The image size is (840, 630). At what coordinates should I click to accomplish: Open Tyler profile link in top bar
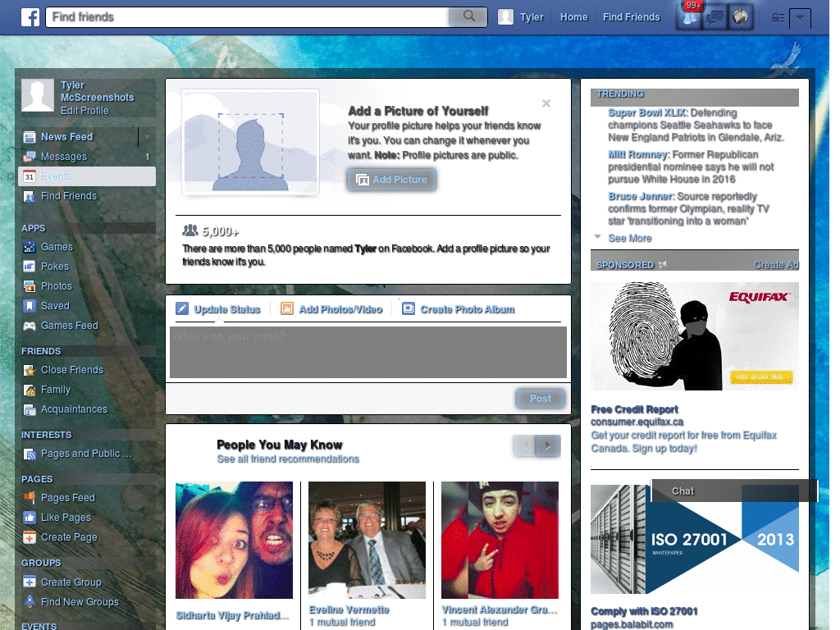[x=532, y=17]
